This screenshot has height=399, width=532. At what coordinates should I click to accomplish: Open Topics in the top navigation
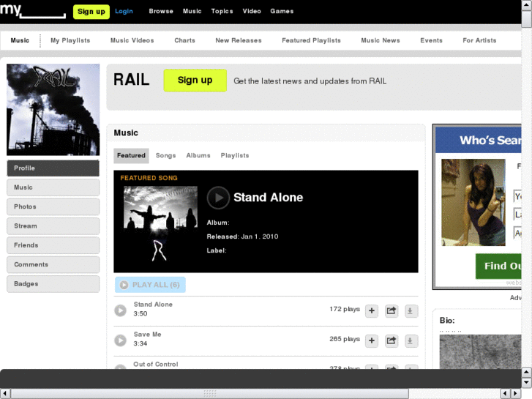point(222,11)
